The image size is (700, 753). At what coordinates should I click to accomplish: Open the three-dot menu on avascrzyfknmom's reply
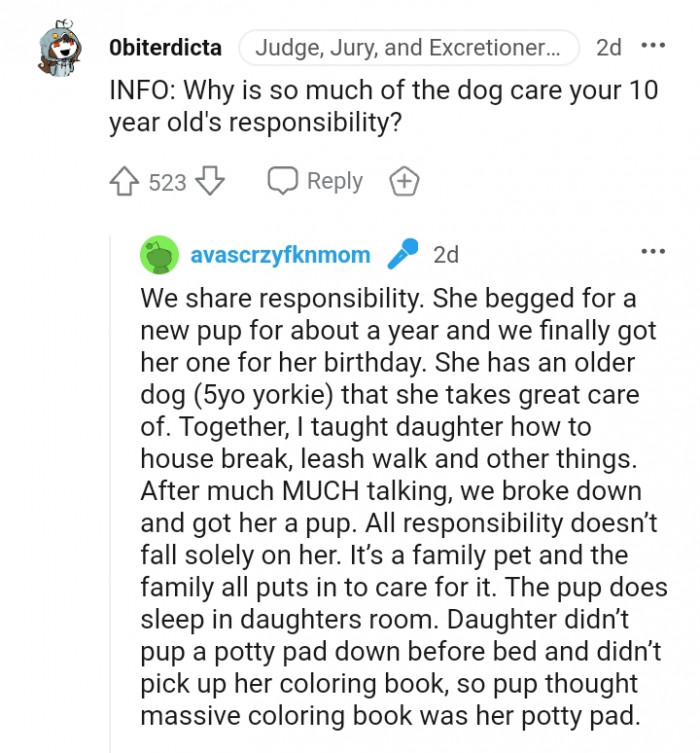pos(652,251)
